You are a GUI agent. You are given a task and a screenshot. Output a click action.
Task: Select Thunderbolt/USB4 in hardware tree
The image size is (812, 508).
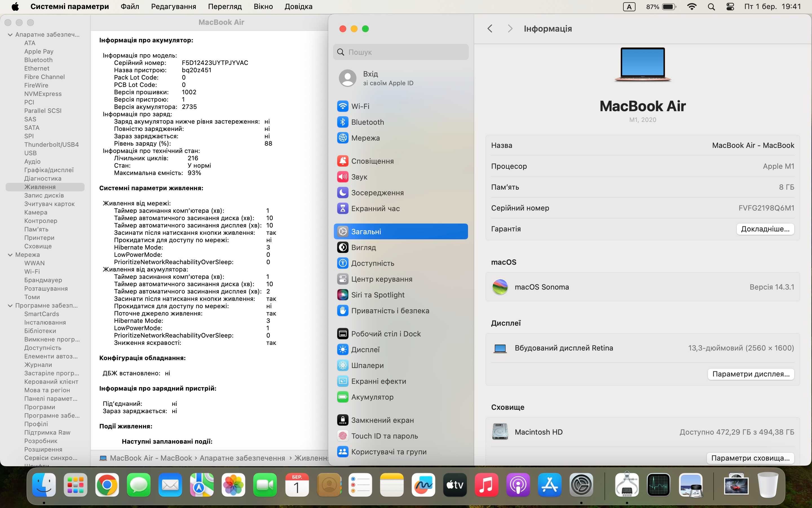(x=51, y=144)
